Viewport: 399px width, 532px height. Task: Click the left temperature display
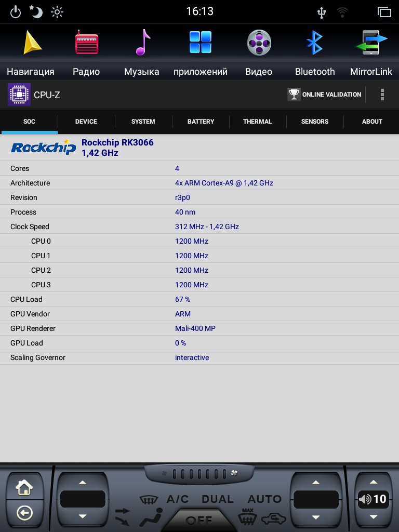pos(83,499)
